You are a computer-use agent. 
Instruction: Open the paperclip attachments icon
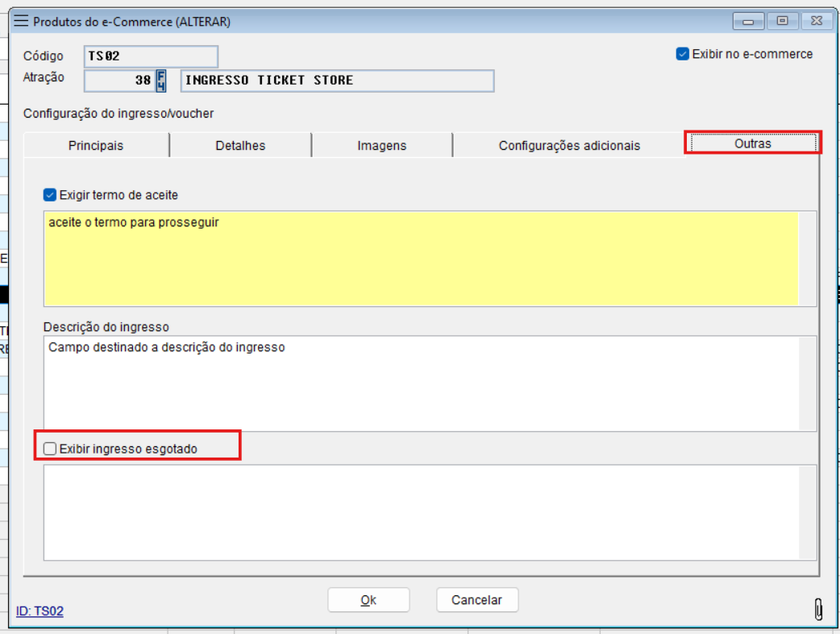[x=818, y=609]
